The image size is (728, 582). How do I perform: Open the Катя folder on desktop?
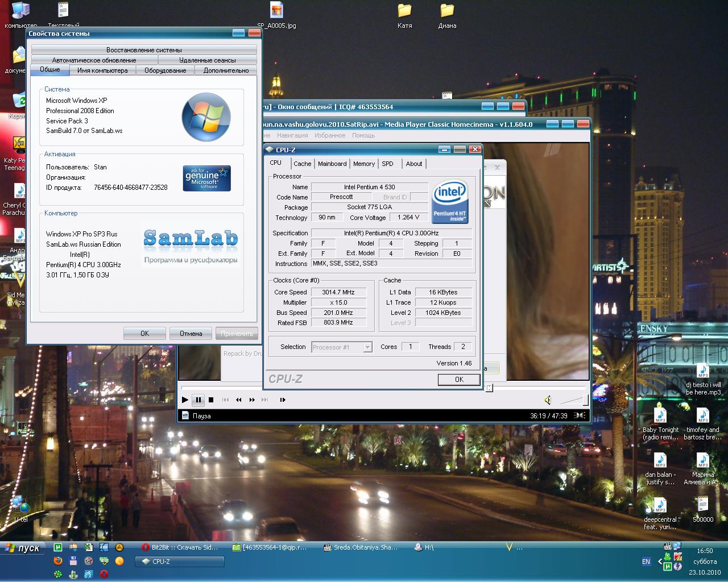(x=404, y=16)
